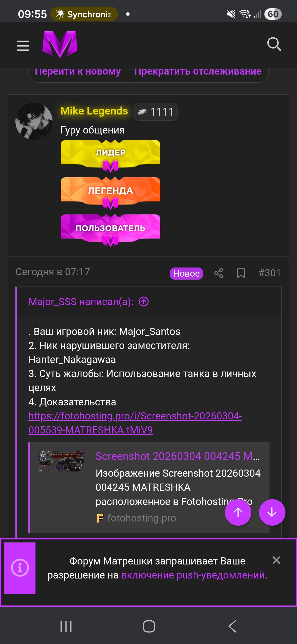Tap the purple scroll-down arrow button
This screenshot has height=644, width=297.
(272, 512)
